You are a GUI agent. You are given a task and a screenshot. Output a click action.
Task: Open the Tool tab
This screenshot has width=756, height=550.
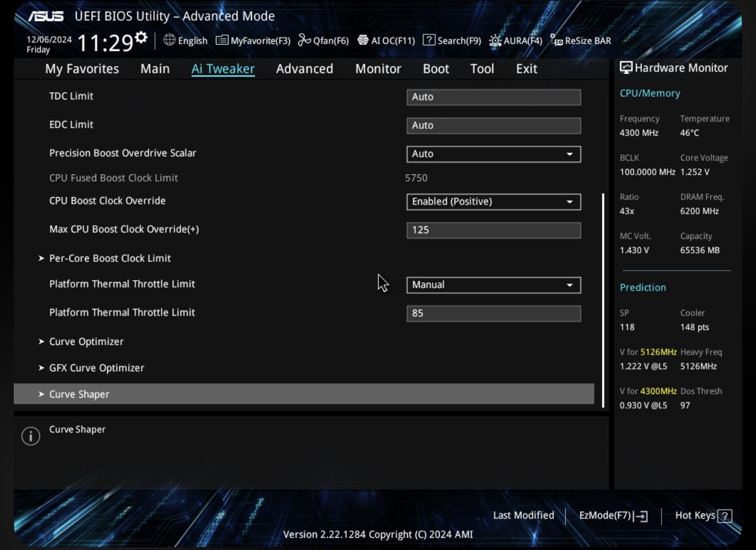(482, 69)
